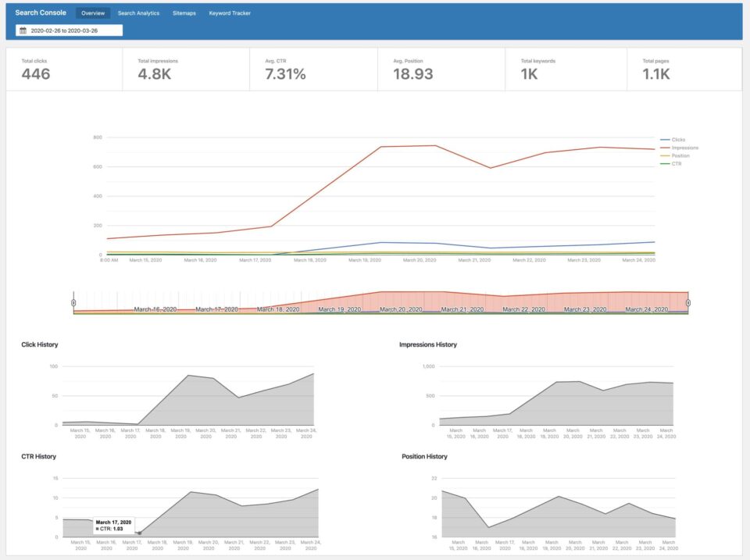Click March 21, 2020 label on main chart axis
The image size is (750, 560).
click(x=474, y=260)
